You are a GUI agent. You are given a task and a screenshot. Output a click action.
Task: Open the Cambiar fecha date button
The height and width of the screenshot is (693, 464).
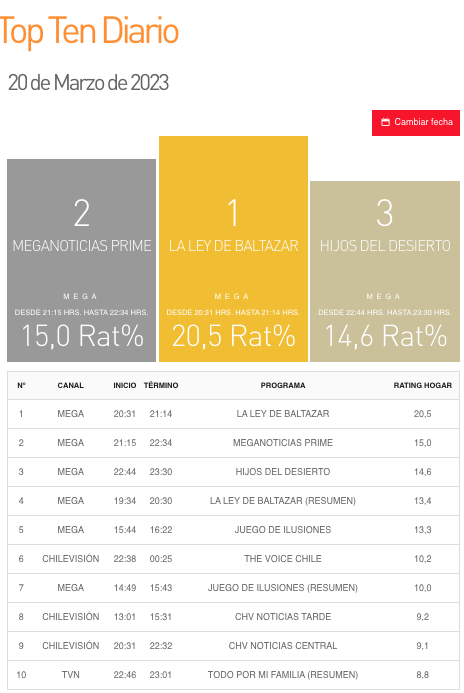[x=416, y=122]
